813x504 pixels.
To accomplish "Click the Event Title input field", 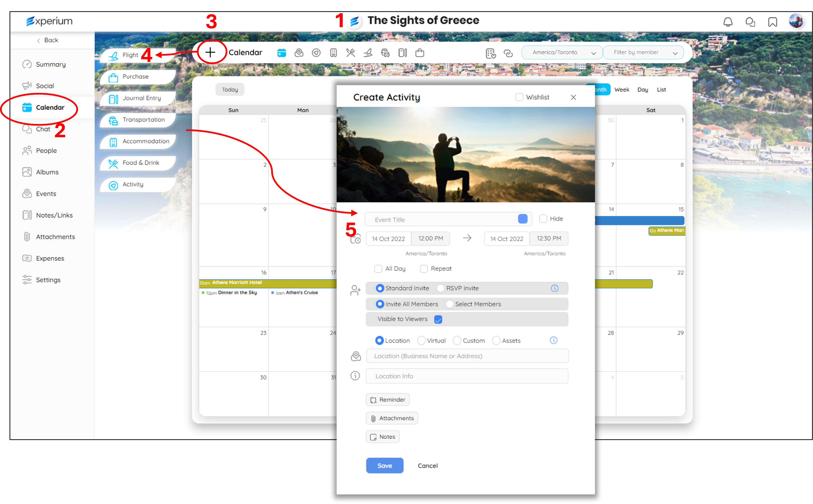I will [x=440, y=220].
